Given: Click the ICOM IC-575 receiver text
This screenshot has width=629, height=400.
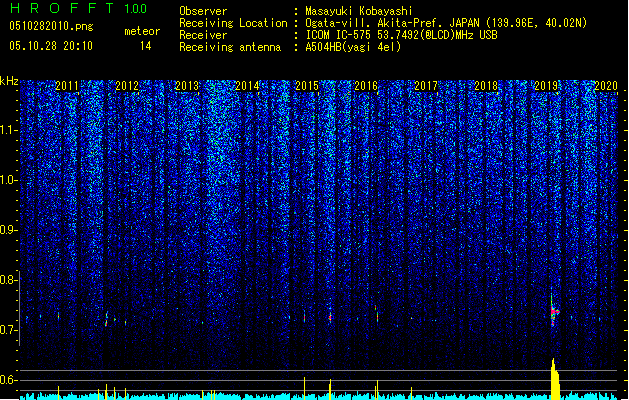Looking at the screenshot, I should 401,35.
